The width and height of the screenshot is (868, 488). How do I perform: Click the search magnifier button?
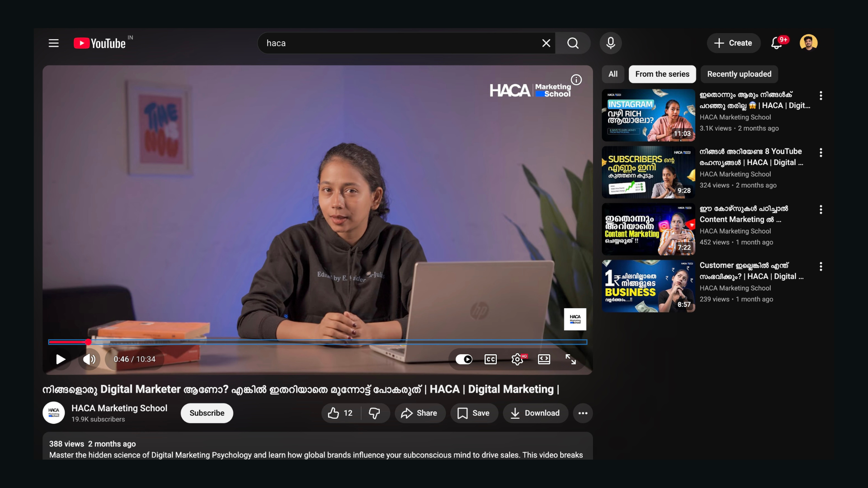pos(573,43)
